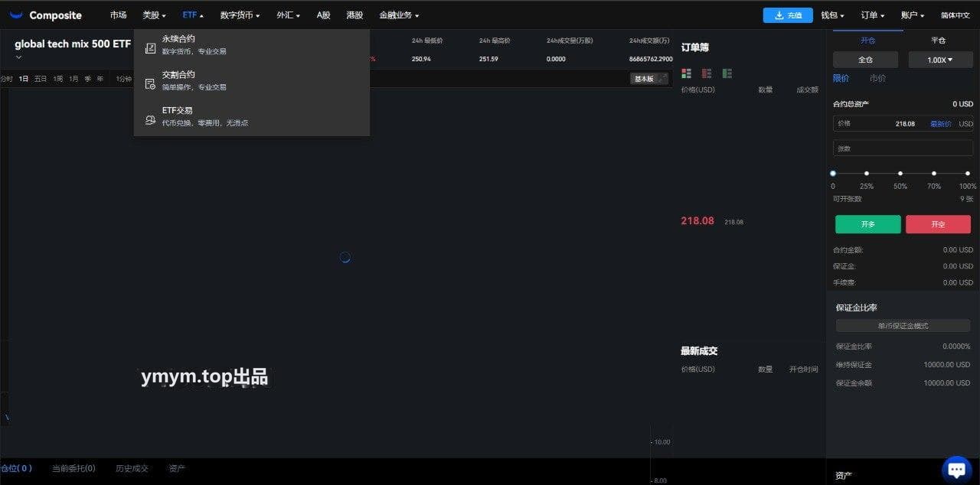Set position slider to 50%
Screen dimensions: 980x485
pyautogui.click(x=900, y=174)
